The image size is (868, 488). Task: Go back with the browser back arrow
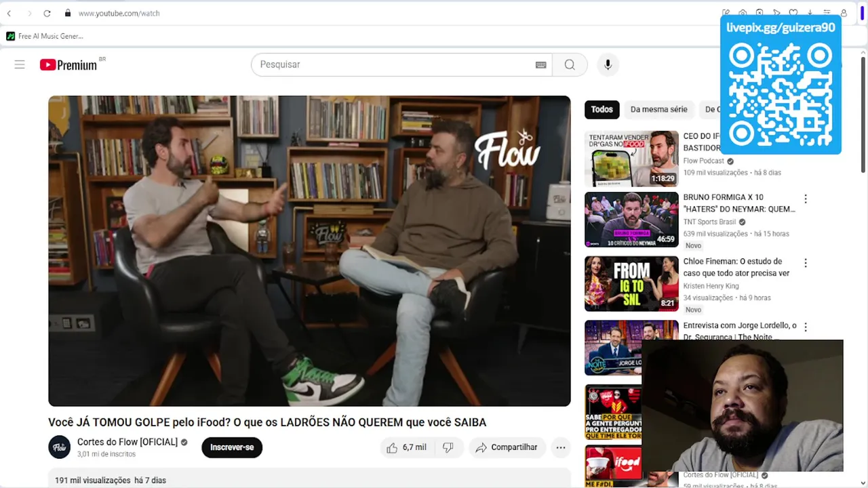click(9, 13)
